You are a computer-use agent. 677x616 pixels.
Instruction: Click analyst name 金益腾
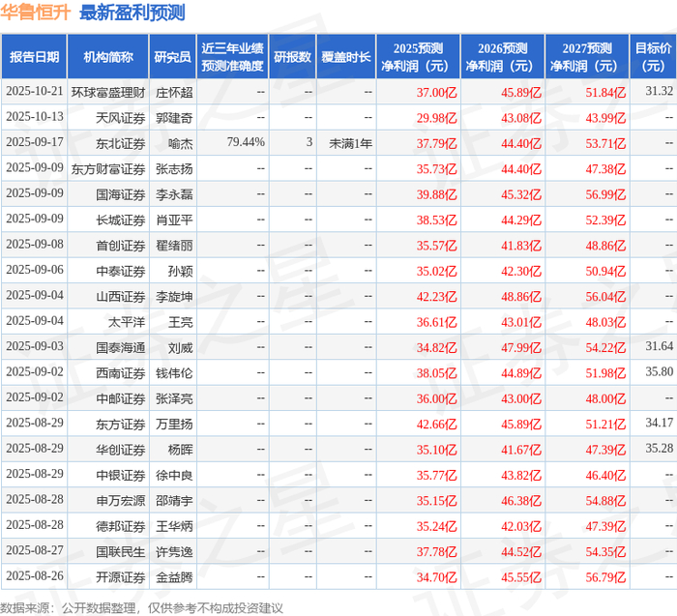click(x=174, y=576)
